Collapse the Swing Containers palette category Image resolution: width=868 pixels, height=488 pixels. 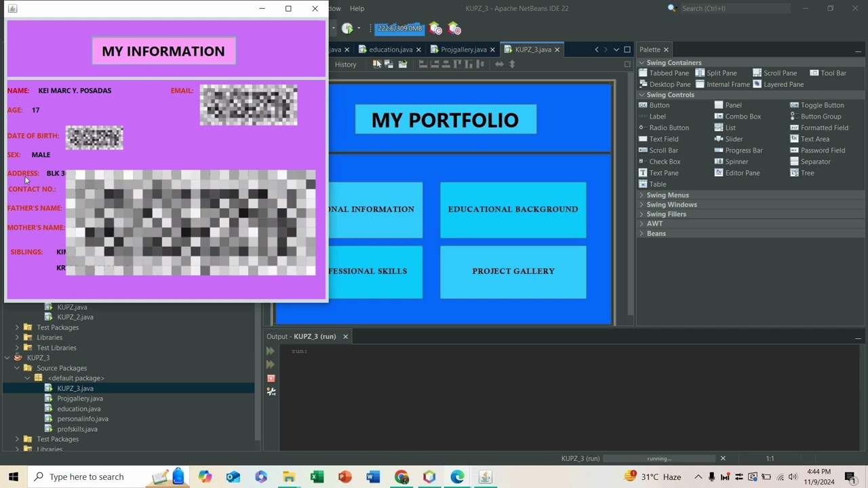[x=642, y=62]
